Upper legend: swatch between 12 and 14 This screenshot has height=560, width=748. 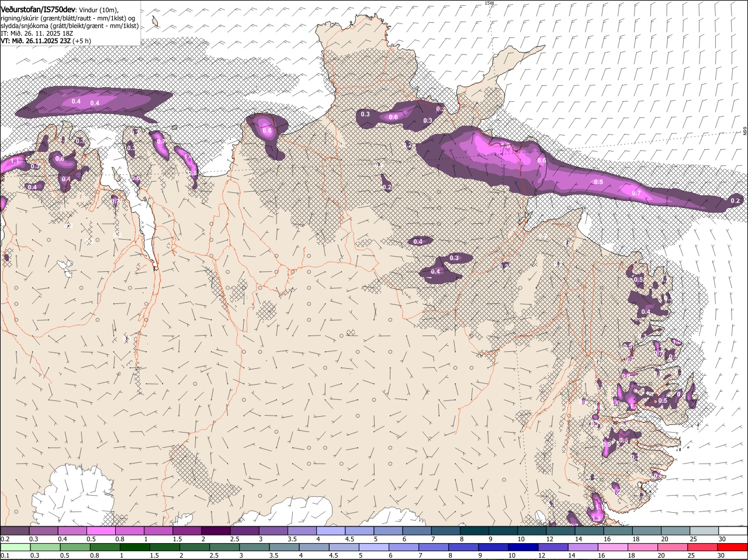coord(561,530)
